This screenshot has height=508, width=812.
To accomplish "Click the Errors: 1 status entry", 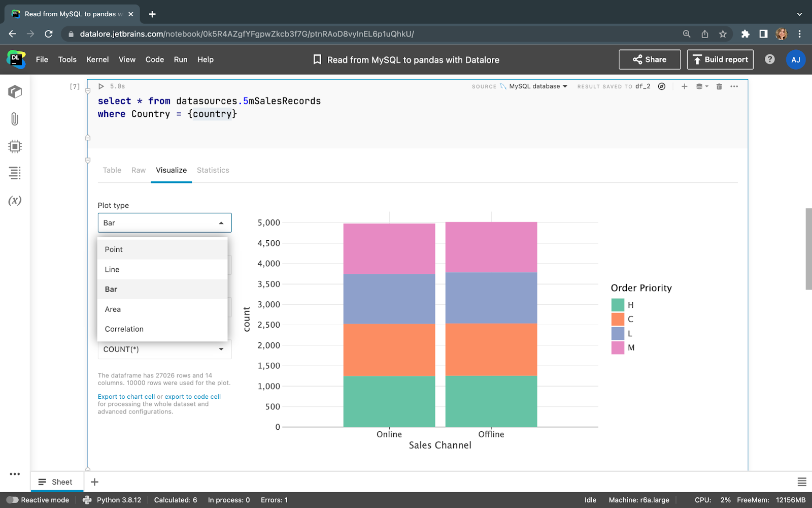I will click(x=274, y=500).
